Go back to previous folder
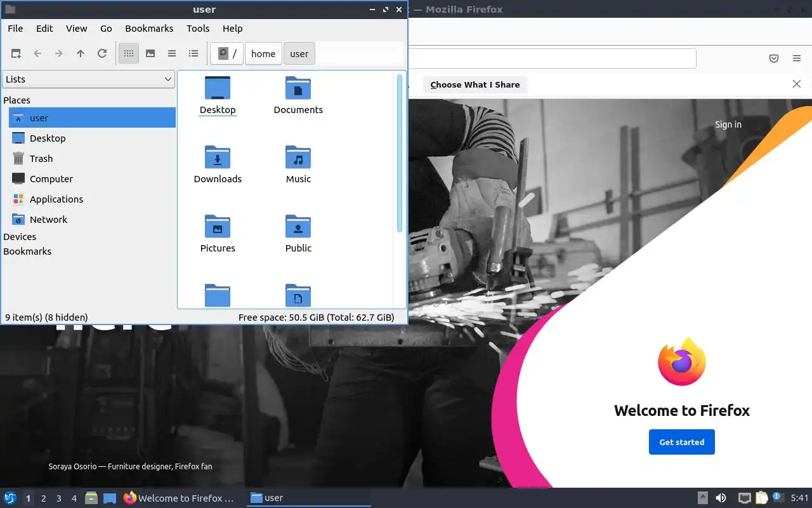 [x=37, y=54]
